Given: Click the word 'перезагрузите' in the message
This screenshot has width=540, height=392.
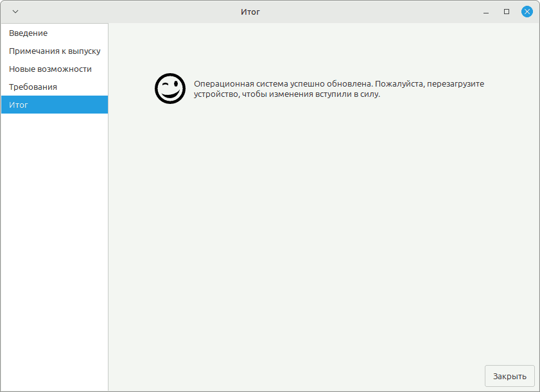Looking at the screenshot, I should click(456, 84).
